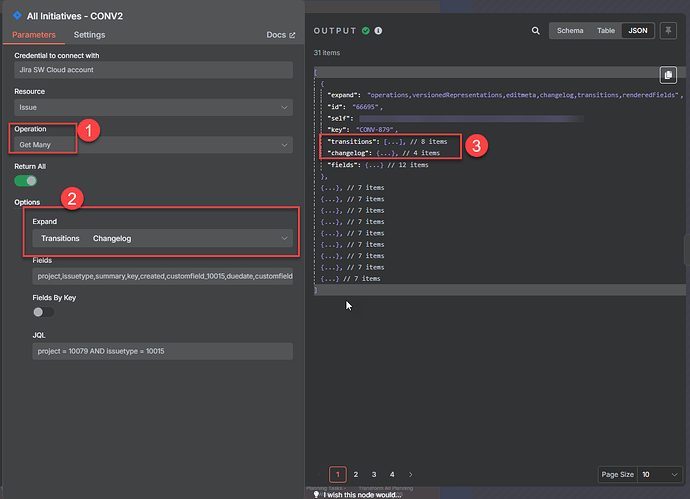This screenshot has width=690, height=499.
Task: Go to output page 2
Action: [x=356, y=474]
